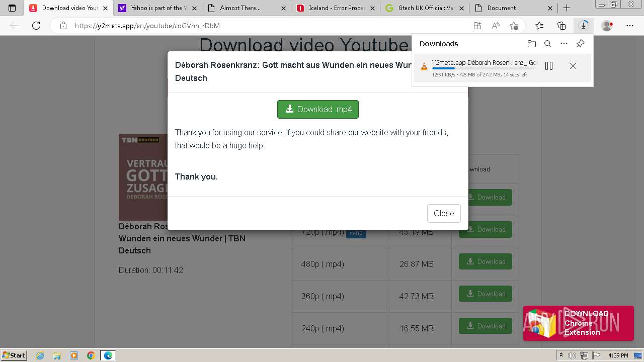This screenshot has height=362, width=644.
Task: Close the Almost There tab
Action: coord(284,8)
